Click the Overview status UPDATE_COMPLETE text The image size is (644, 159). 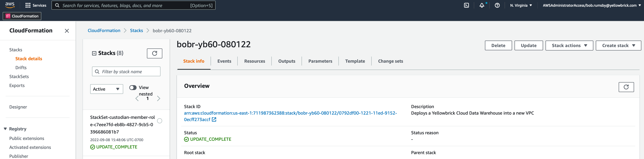211,139
